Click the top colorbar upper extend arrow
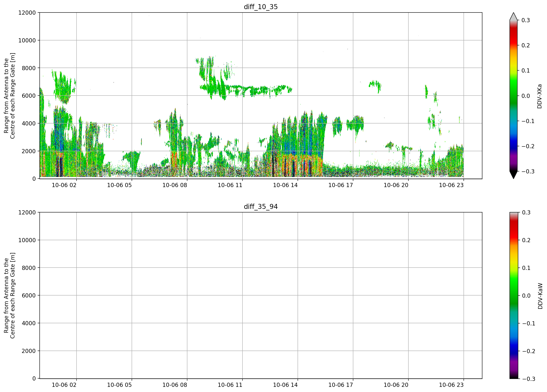Screen dimensions: 547x392 point(513,16)
